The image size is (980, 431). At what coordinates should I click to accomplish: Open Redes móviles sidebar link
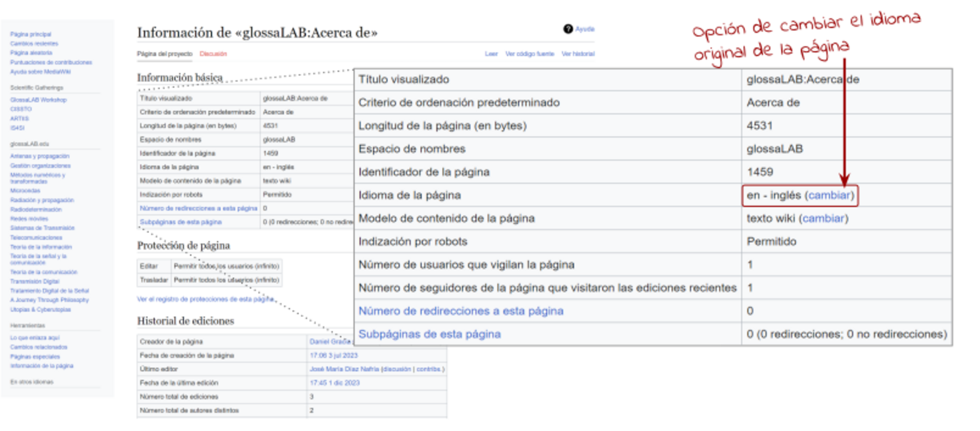click(x=29, y=218)
